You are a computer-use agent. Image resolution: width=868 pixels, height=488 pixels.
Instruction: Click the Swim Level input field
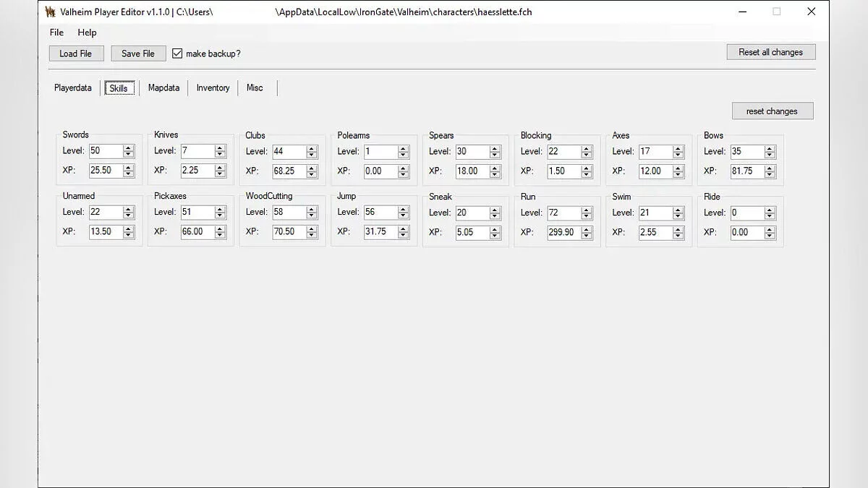[x=655, y=213]
